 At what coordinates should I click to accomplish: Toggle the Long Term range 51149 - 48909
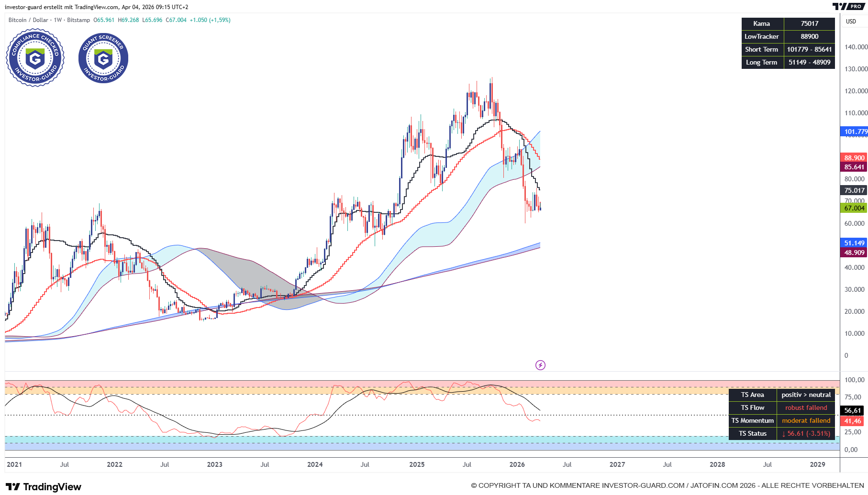click(x=809, y=62)
